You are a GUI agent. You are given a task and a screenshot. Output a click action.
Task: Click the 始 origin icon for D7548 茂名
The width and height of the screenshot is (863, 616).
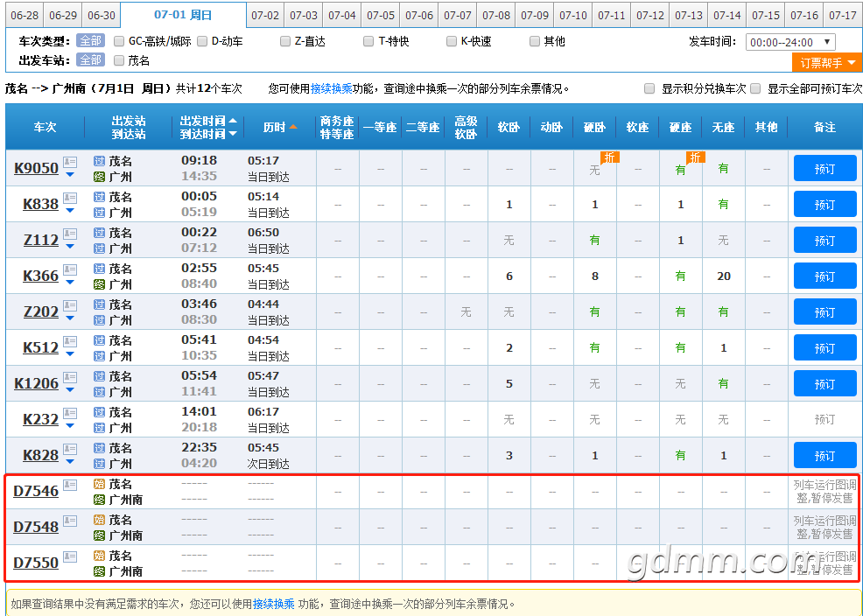tap(99, 520)
